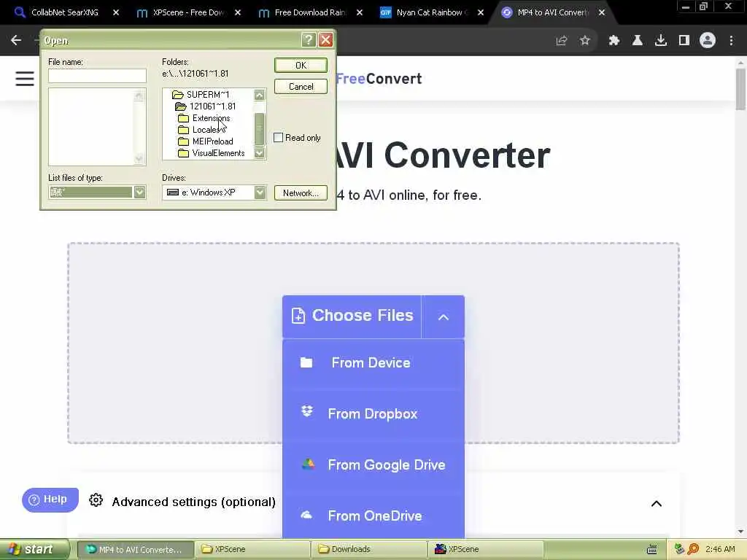Click the on-screen keyboard tray icon
This screenshot has width=747, height=560.
651,550
